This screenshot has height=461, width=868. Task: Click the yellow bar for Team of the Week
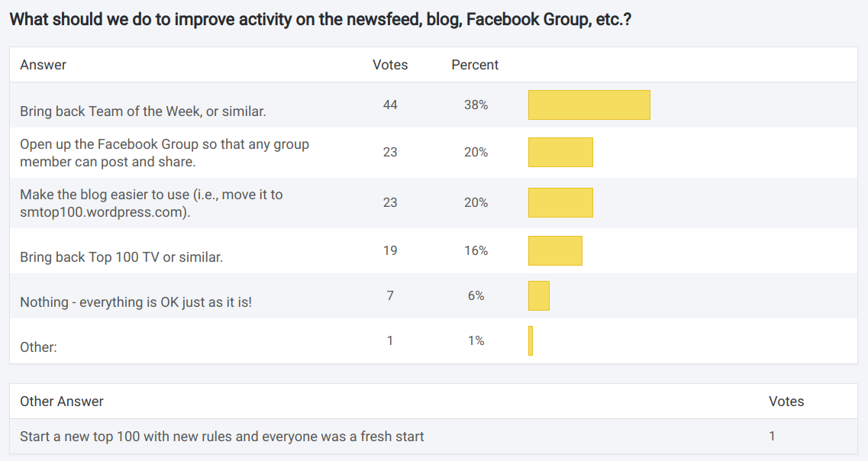589,105
